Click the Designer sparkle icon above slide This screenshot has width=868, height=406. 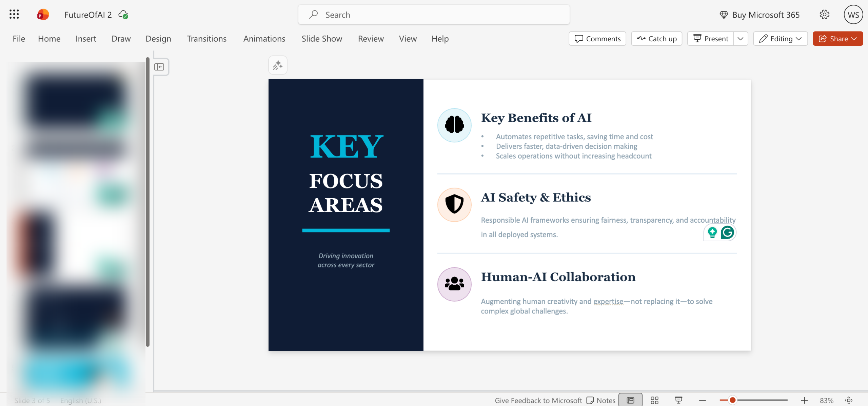pos(278,65)
